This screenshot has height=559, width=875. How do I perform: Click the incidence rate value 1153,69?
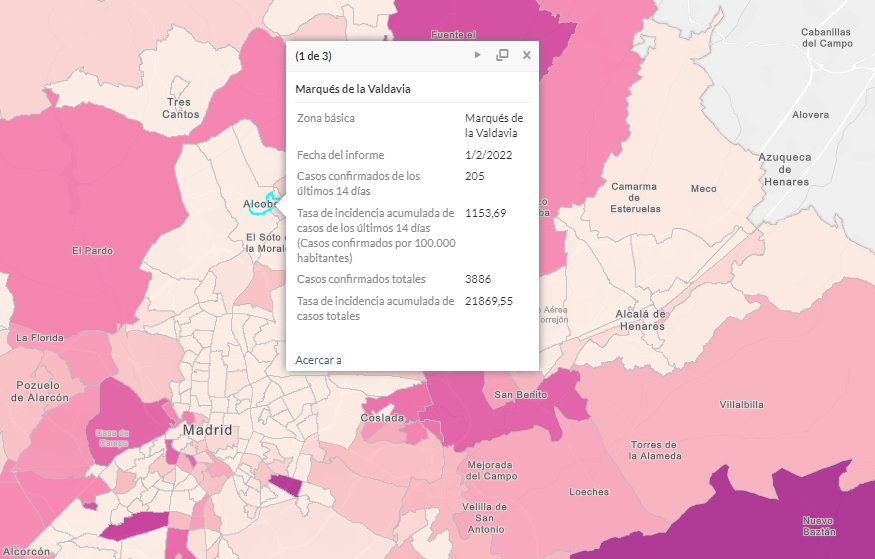click(x=485, y=213)
